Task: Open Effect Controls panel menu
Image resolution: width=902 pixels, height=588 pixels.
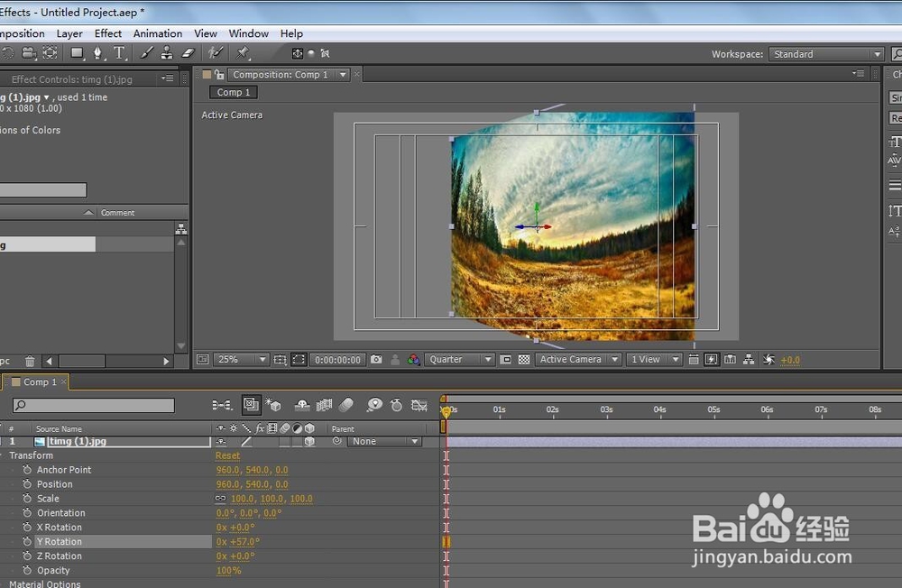Action: 168,78
